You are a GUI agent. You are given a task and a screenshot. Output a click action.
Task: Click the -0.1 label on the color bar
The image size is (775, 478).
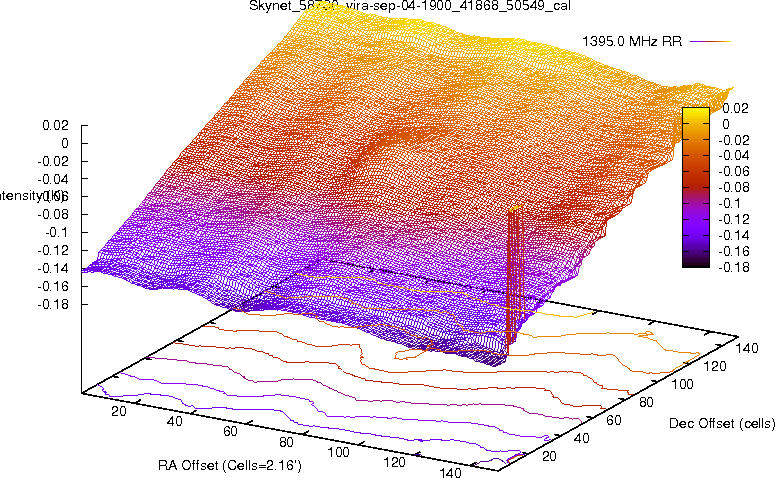point(730,203)
